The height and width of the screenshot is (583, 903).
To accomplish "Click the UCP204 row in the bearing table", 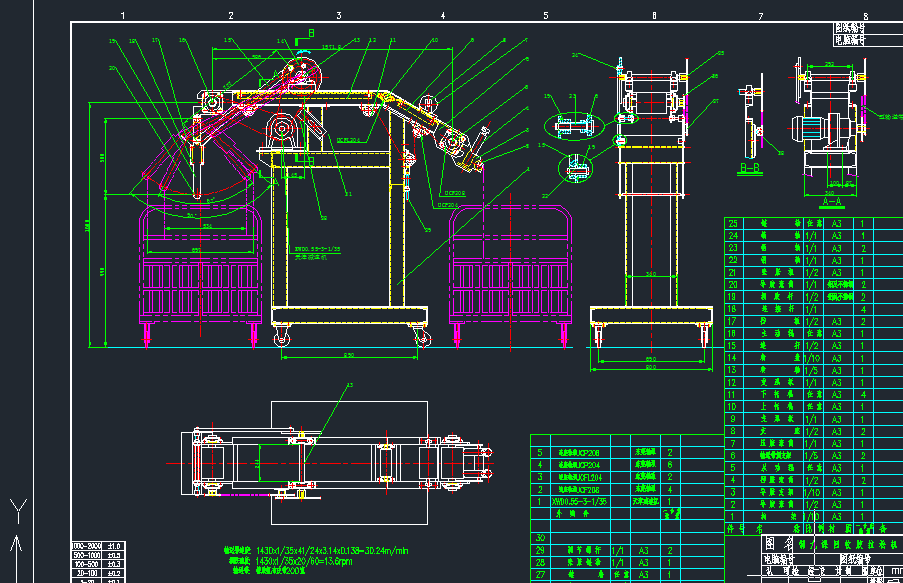I will [627, 465].
